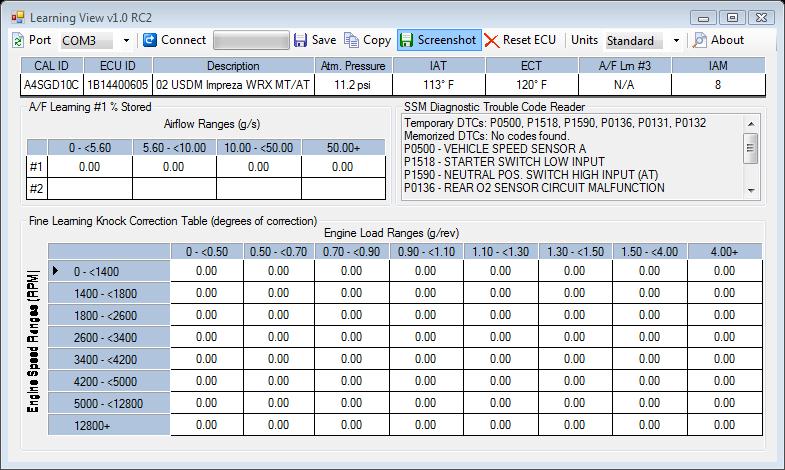Image resolution: width=785 pixels, height=470 pixels.
Task: Select the CAL ID value A4SGD10C
Action: (x=52, y=85)
